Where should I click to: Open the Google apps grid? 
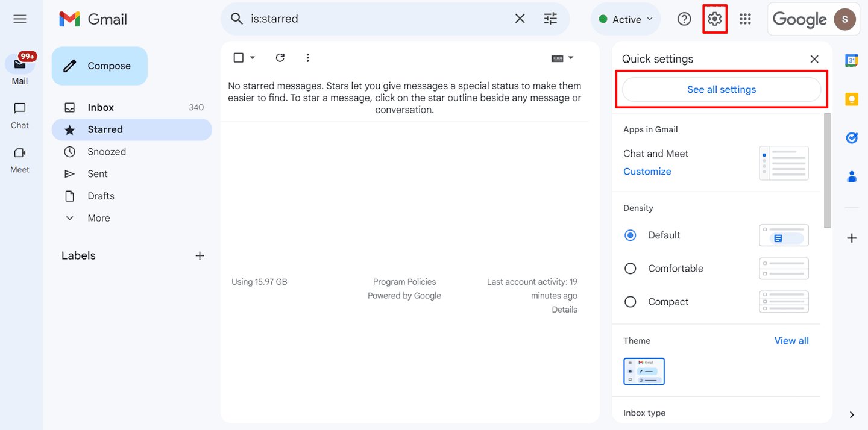(x=746, y=19)
